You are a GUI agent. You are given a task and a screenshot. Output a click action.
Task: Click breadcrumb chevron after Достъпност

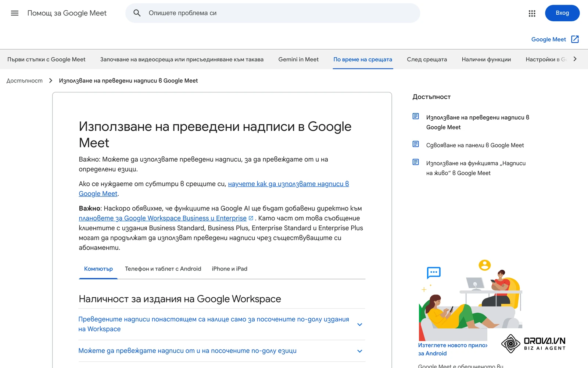pyautogui.click(x=51, y=81)
